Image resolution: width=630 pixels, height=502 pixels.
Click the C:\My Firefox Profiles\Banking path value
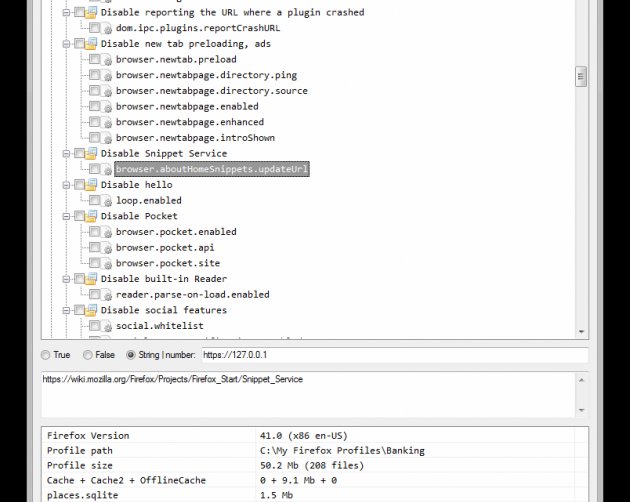coord(342,451)
